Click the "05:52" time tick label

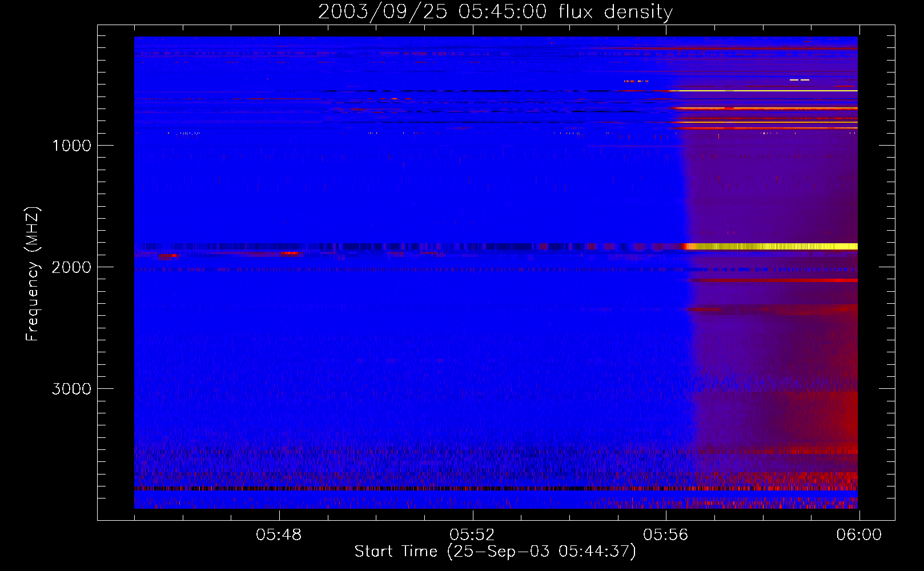click(472, 535)
